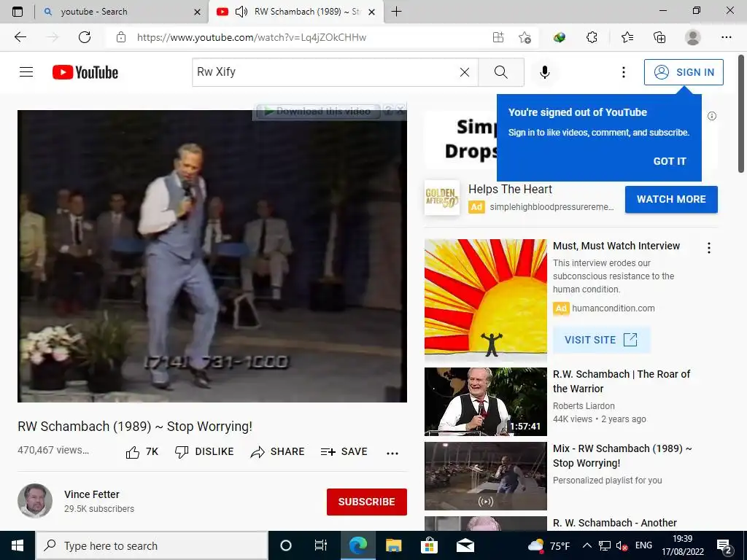This screenshot has height=560, width=747.
Task: Play the Roar of the Warrior thumbnail
Action: click(x=485, y=402)
